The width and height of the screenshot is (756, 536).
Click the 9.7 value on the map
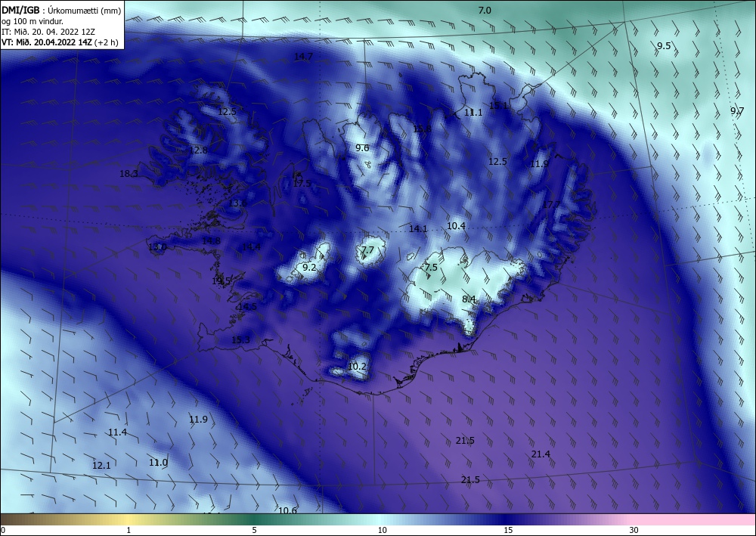tap(736, 110)
